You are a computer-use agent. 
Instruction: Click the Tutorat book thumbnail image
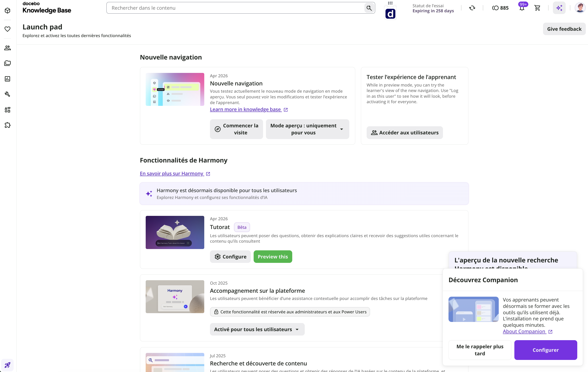(x=175, y=232)
